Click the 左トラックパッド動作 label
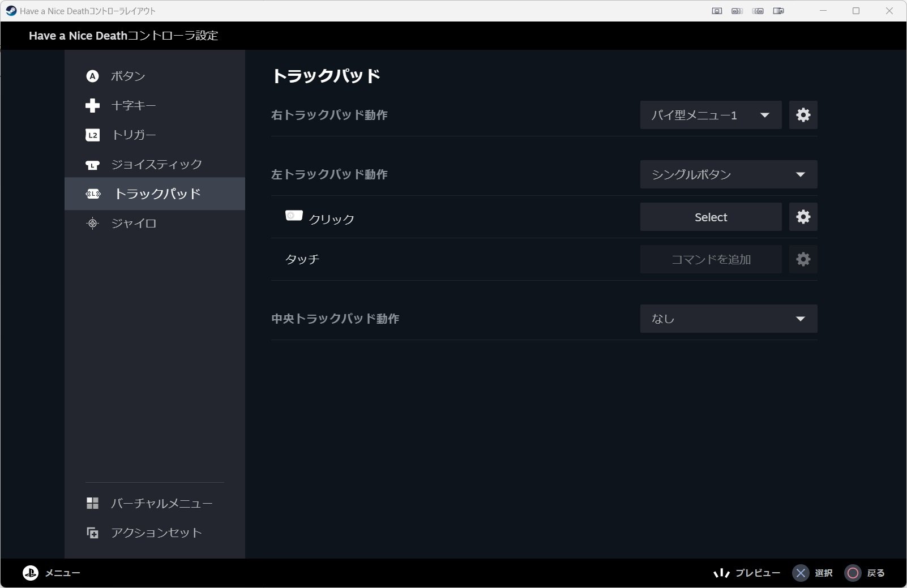The width and height of the screenshot is (907, 588). point(330,174)
